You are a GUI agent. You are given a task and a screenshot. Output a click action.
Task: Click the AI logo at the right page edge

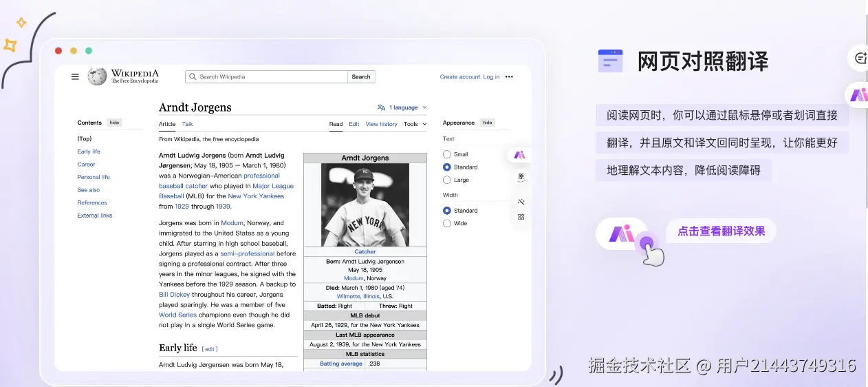click(858, 95)
